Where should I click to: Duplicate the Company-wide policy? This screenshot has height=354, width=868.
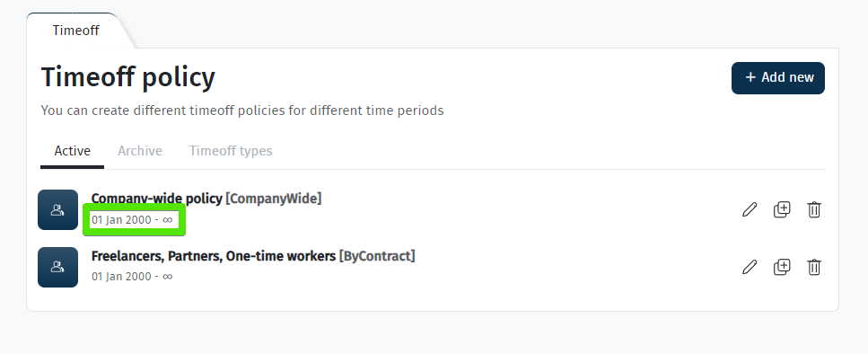[782, 209]
